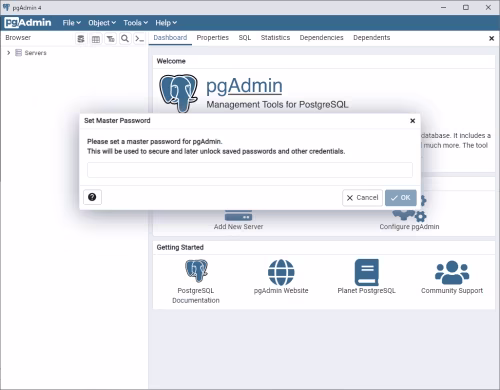Click the View Data grid icon

tap(96, 39)
